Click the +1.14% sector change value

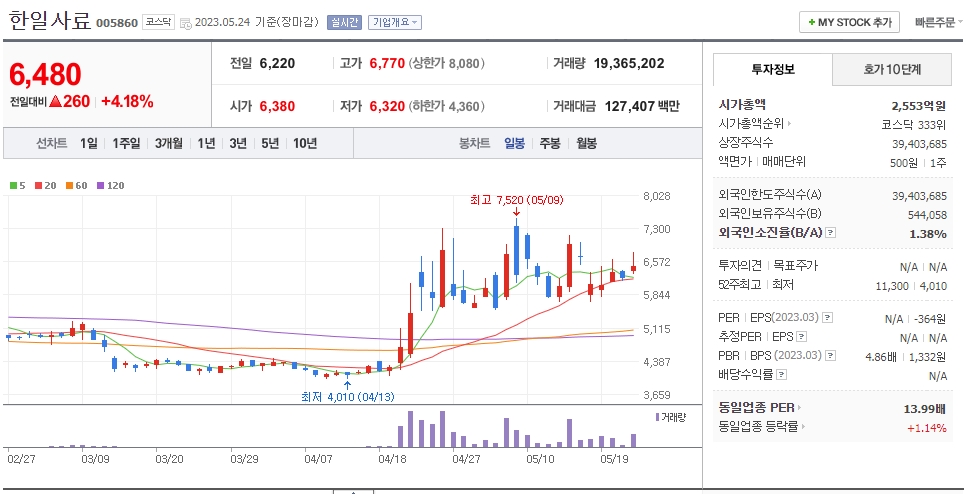(927, 428)
